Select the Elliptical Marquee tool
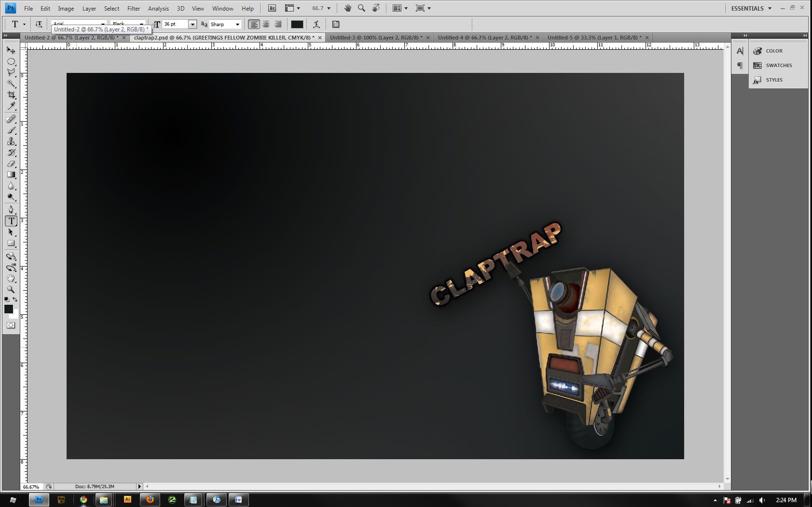The image size is (812, 507). (x=11, y=61)
